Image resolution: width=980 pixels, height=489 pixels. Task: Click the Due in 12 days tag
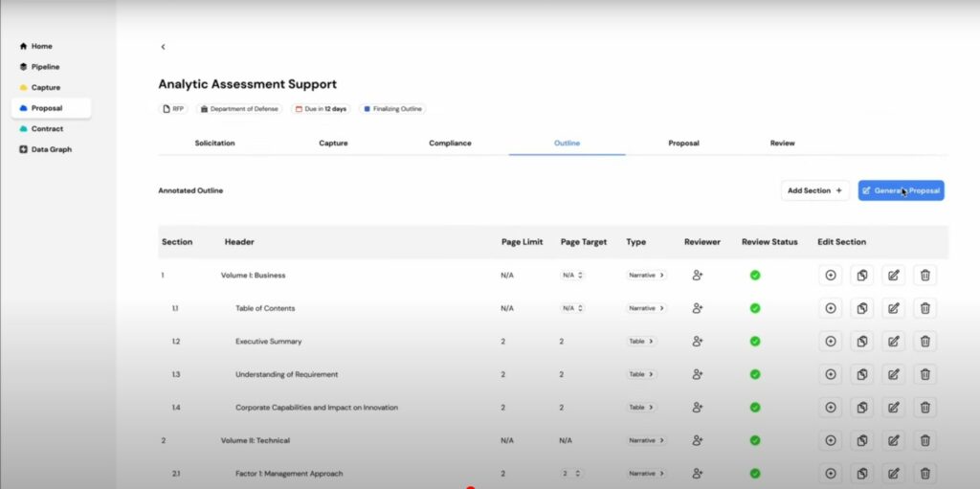321,109
